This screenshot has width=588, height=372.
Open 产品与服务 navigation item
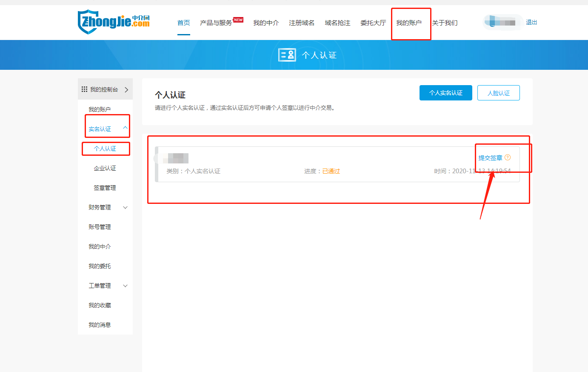pyautogui.click(x=216, y=23)
